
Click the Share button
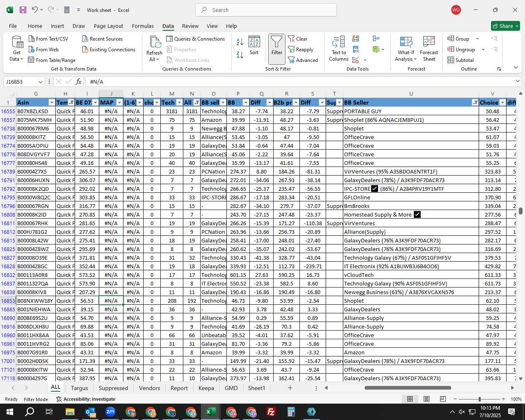[505, 26]
